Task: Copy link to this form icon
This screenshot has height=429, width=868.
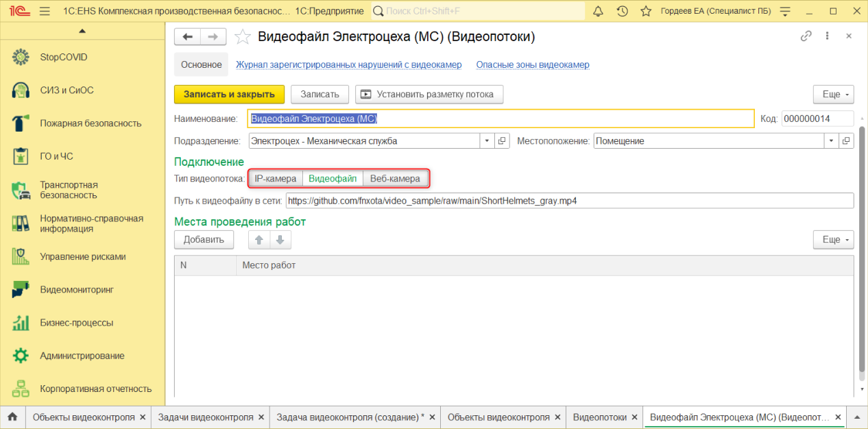Action: [806, 37]
